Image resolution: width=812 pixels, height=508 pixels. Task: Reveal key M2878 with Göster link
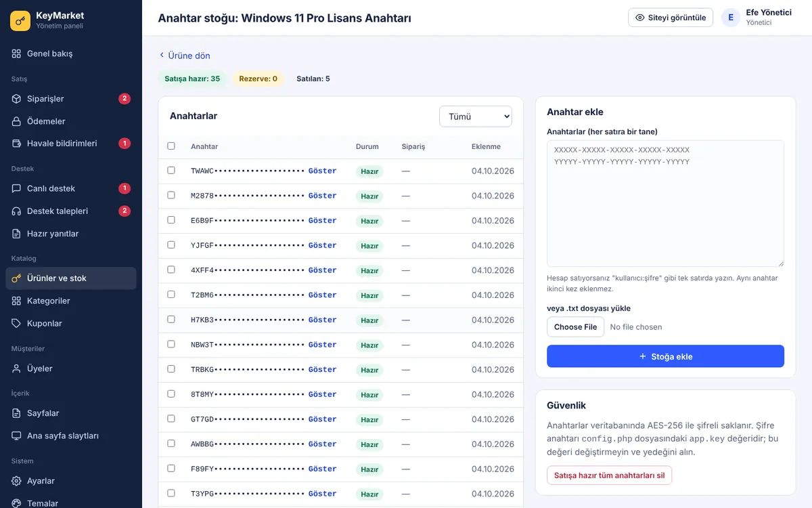322,196
